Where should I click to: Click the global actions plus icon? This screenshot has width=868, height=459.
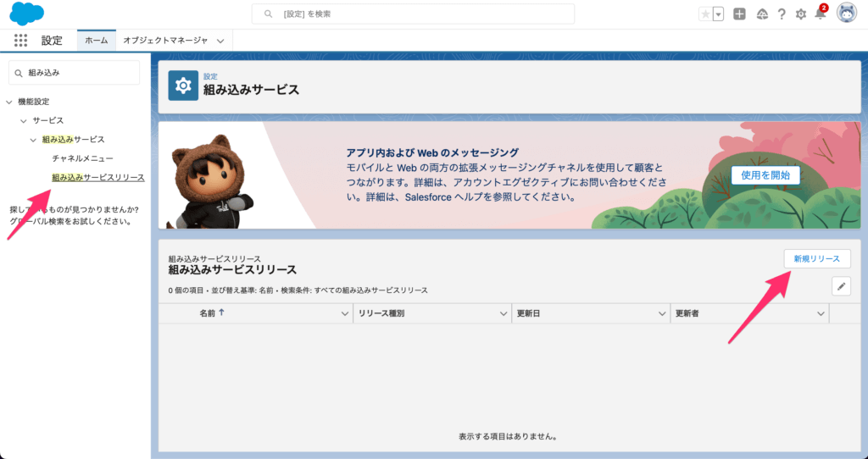pos(739,14)
